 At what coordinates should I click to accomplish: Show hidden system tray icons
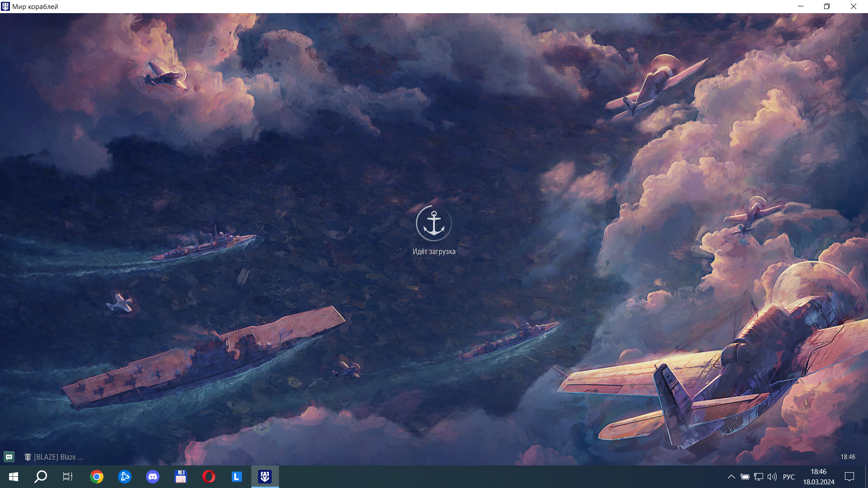click(x=731, y=477)
